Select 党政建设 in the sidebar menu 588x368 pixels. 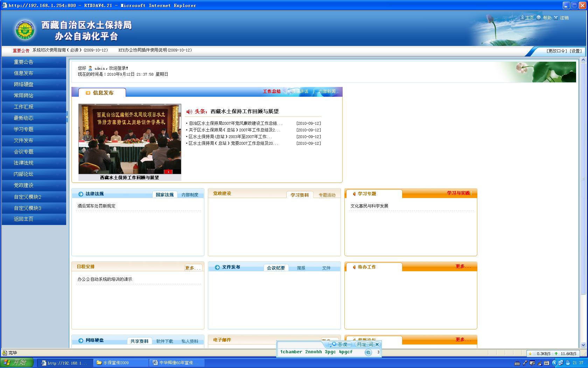24,185
